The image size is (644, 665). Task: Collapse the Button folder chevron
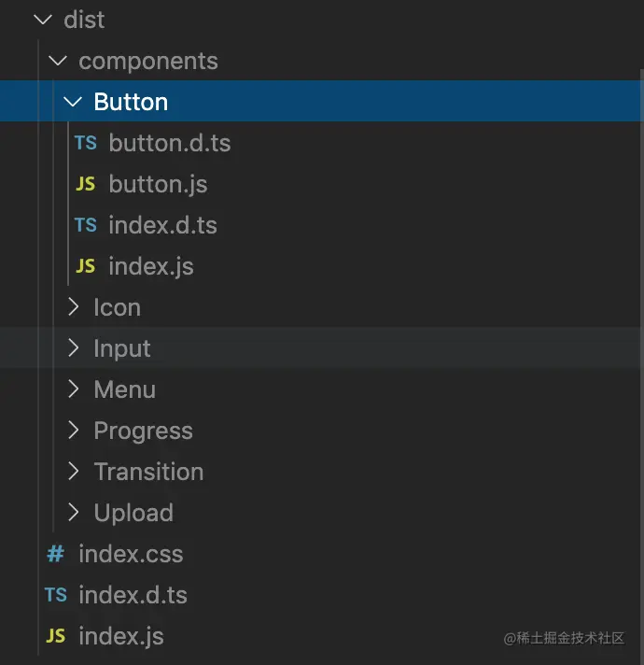point(73,102)
